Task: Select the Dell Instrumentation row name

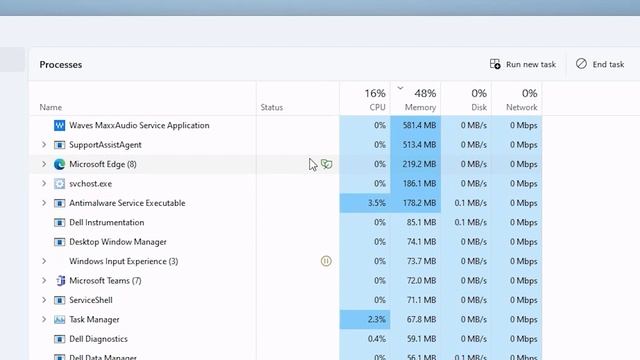Action: click(x=107, y=222)
